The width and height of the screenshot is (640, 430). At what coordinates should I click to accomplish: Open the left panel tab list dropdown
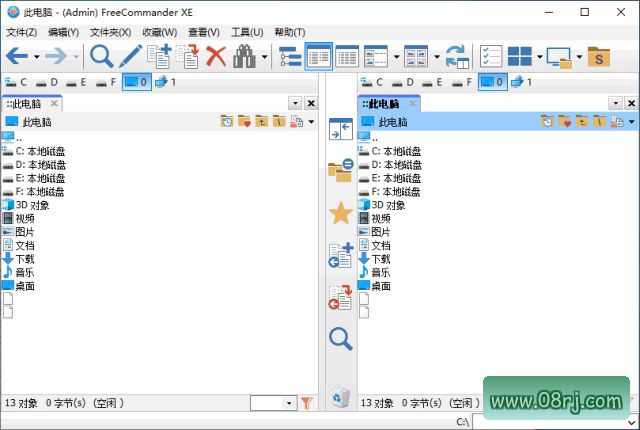(x=295, y=104)
